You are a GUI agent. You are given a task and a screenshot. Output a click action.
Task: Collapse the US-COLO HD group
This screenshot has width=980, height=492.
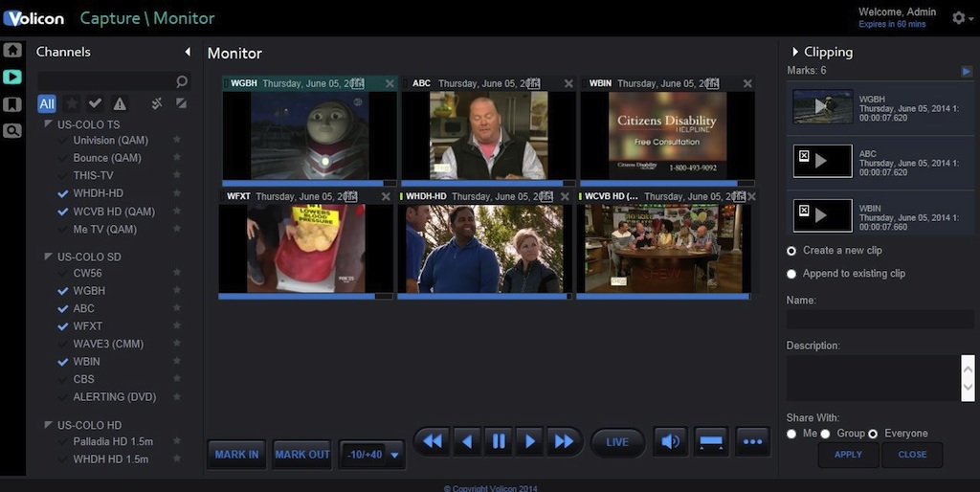point(48,424)
